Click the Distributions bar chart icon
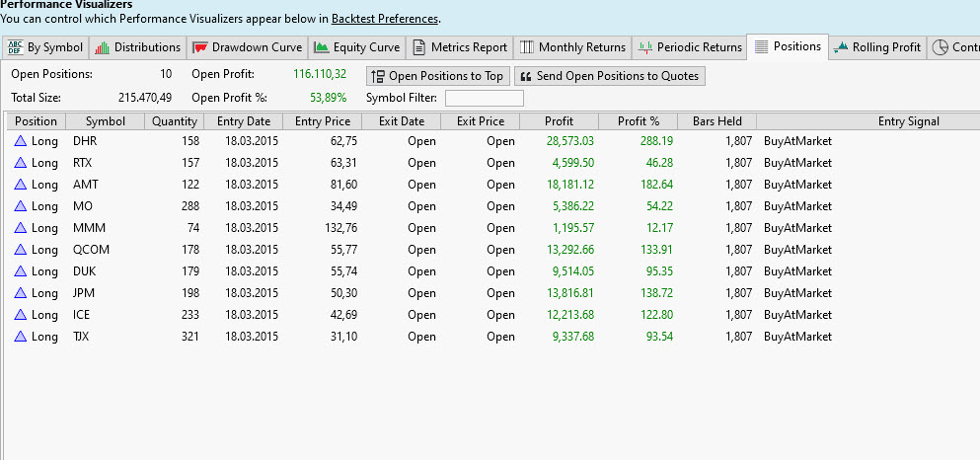The width and height of the screenshot is (980, 460). coord(103,47)
